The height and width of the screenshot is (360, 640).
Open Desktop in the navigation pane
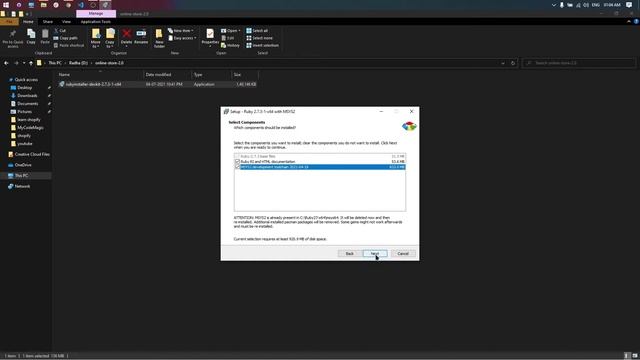pyautogui.click(x=24, y=88)
